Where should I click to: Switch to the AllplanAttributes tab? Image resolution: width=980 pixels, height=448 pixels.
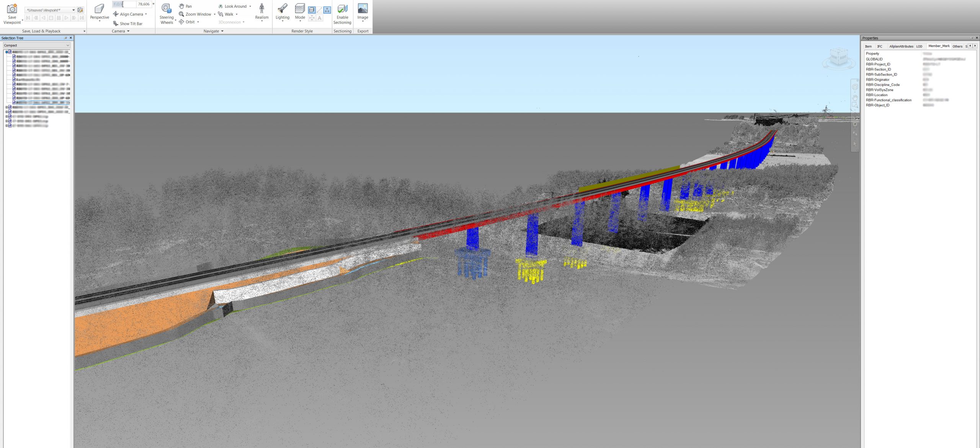coord(901,46)
